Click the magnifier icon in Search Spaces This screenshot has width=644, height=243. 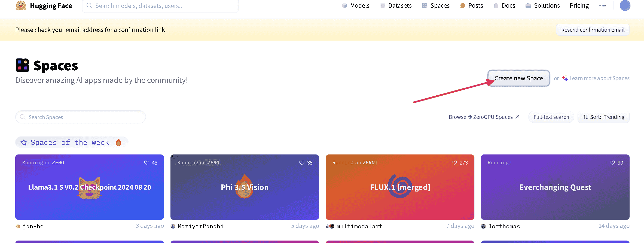[x=23, y=117]
